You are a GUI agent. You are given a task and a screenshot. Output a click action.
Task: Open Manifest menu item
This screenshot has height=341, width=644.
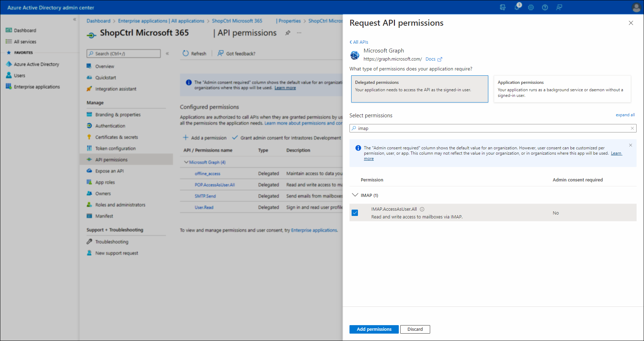[104, 216]
